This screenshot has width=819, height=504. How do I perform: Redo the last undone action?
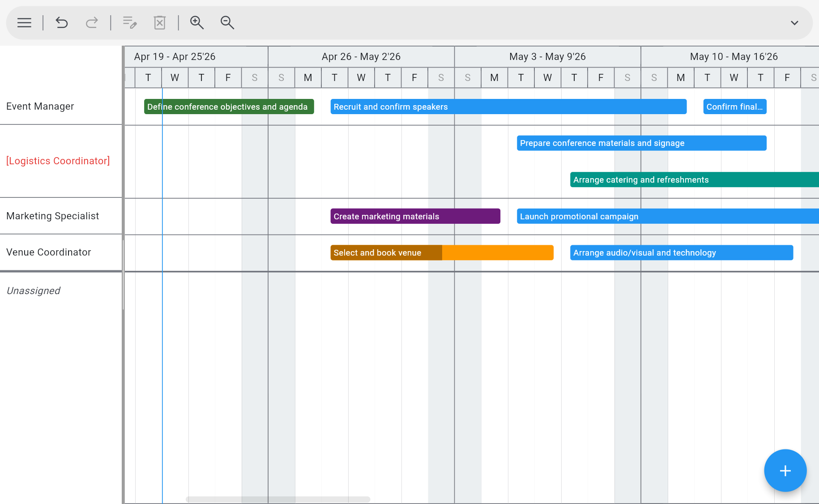click(x=92, y=22)
